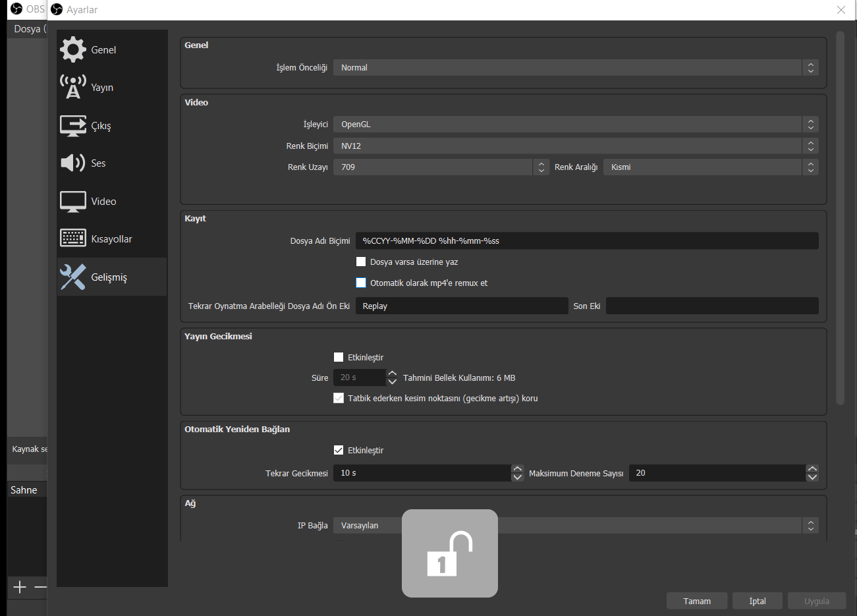
Task: Close the Ayarlar dialog
Action: pyautogui.click(x=841, y=10)
